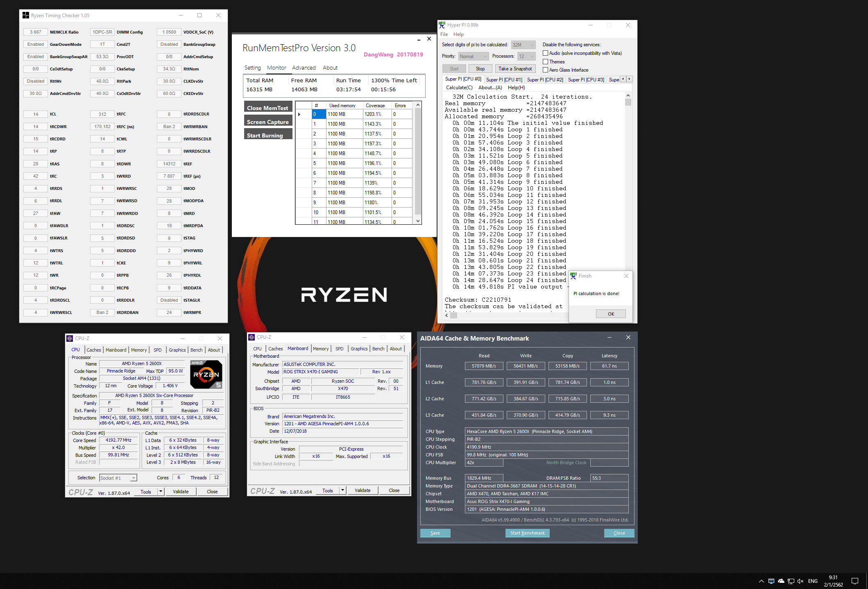The width and height of the screenshot is (868, 589).
Task: Select Super PI [CPU #1] tab
Action: point(504,80)
